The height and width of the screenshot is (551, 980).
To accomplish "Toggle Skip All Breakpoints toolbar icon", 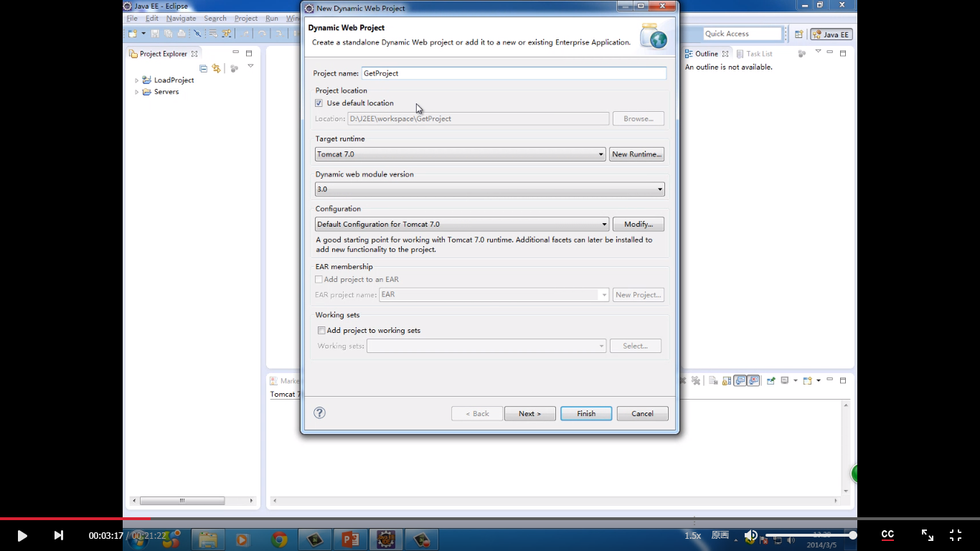I will [x=197, y=34].
